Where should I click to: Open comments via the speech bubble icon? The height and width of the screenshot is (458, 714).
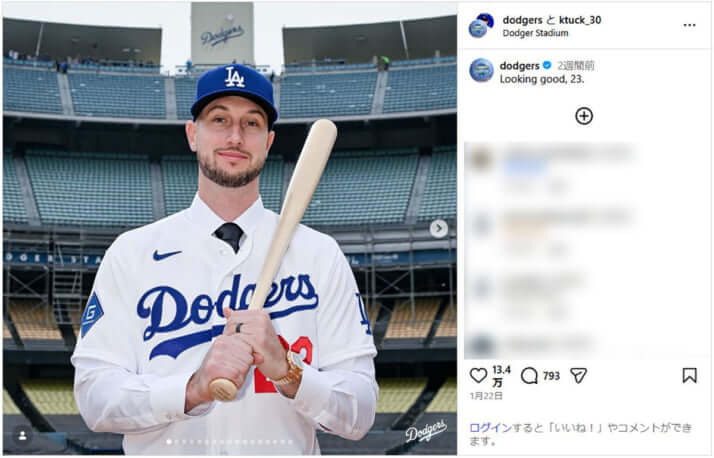pos(529,375)
